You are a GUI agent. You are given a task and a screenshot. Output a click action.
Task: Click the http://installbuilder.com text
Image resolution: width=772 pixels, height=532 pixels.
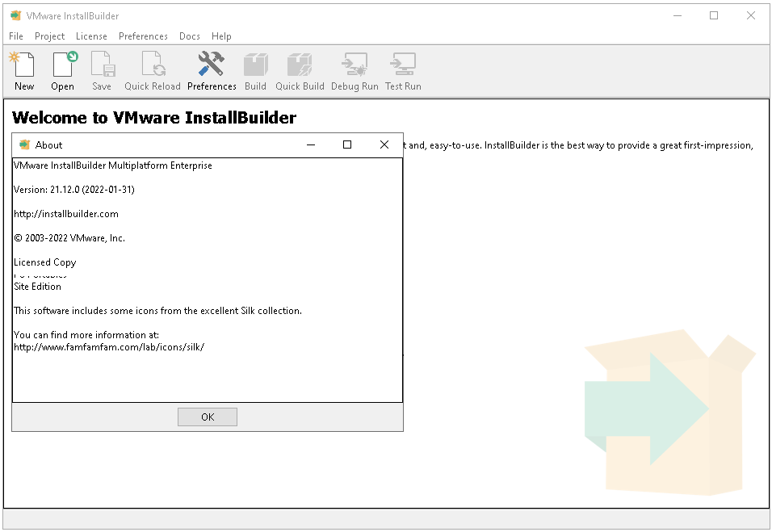point(66,214)
